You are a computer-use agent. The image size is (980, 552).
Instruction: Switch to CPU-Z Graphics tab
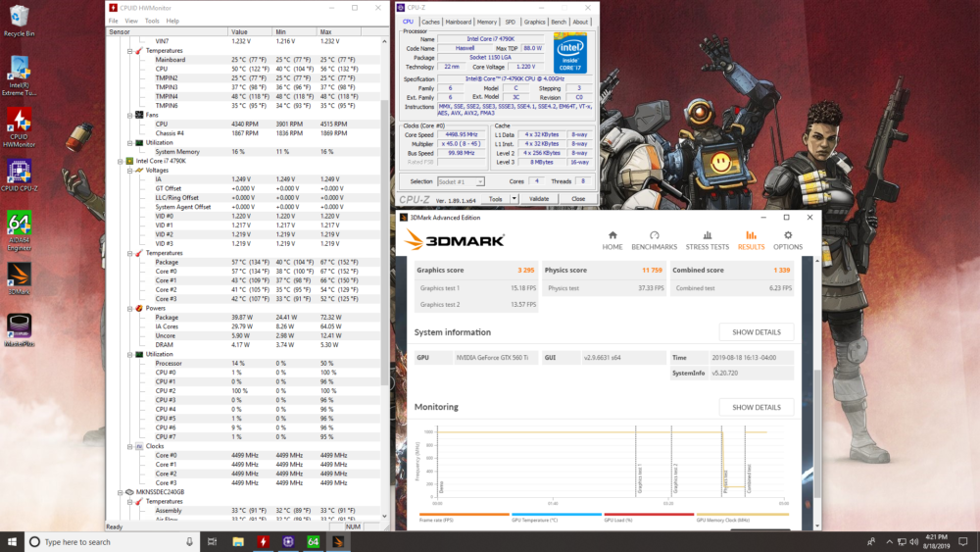534,22
